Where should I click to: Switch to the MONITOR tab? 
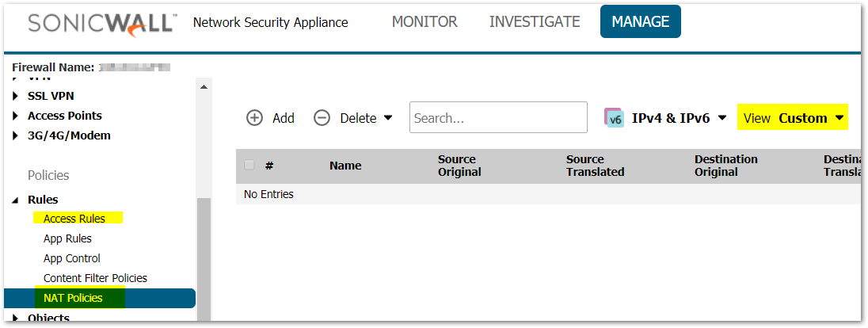(x=424, y=22)
